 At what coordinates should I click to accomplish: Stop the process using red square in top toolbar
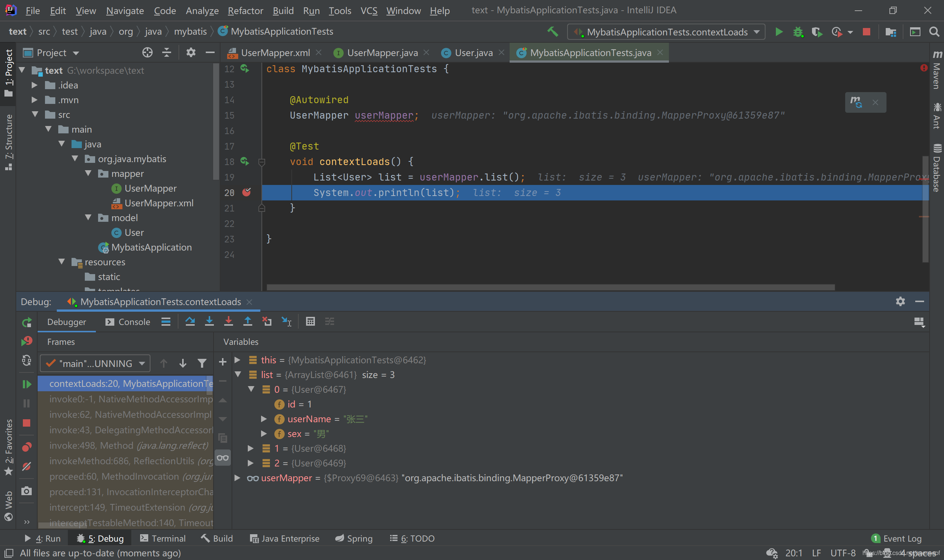point(867,32)
